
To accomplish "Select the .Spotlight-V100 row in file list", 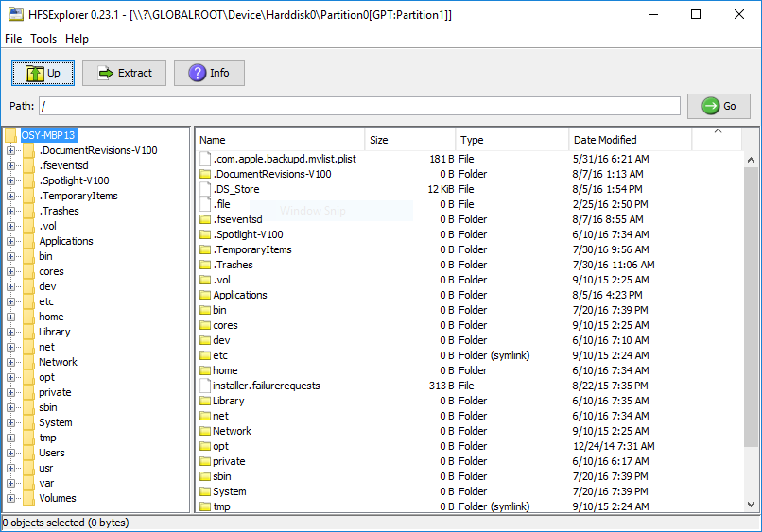I will pos(470,234).
